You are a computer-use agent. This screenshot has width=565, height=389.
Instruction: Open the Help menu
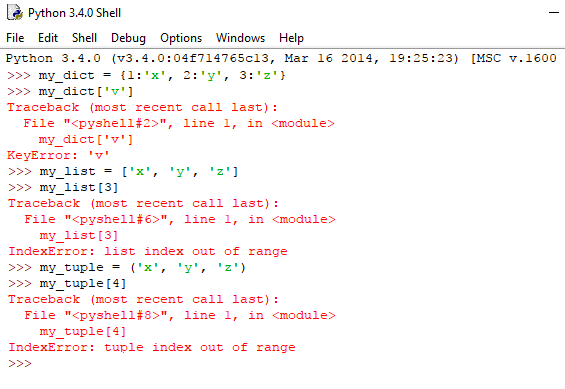tap(291, 38)
